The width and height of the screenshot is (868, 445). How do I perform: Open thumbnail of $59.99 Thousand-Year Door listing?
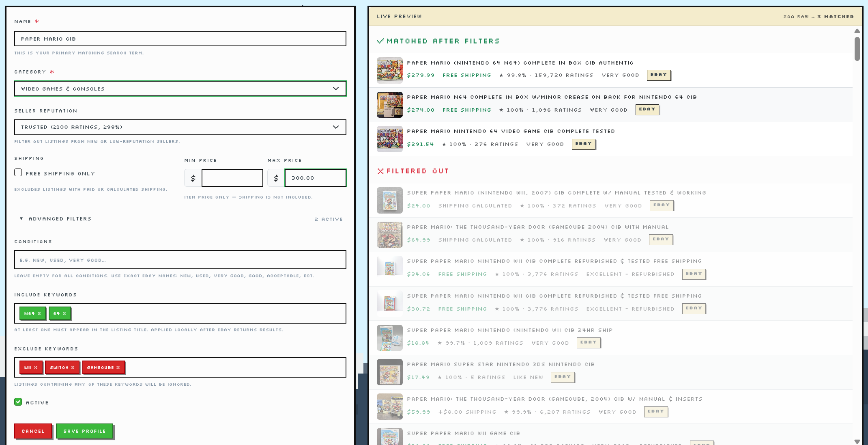point(390,406)
